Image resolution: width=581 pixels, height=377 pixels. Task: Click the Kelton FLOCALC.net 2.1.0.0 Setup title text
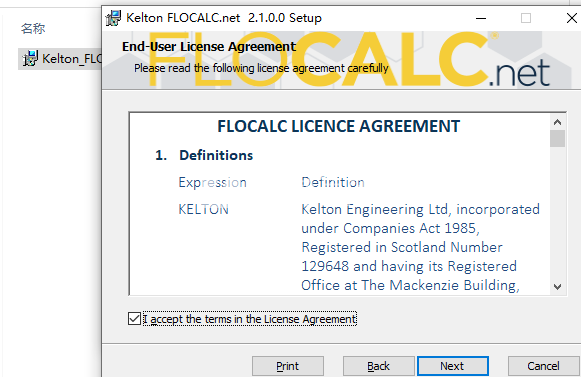[224, 18]
